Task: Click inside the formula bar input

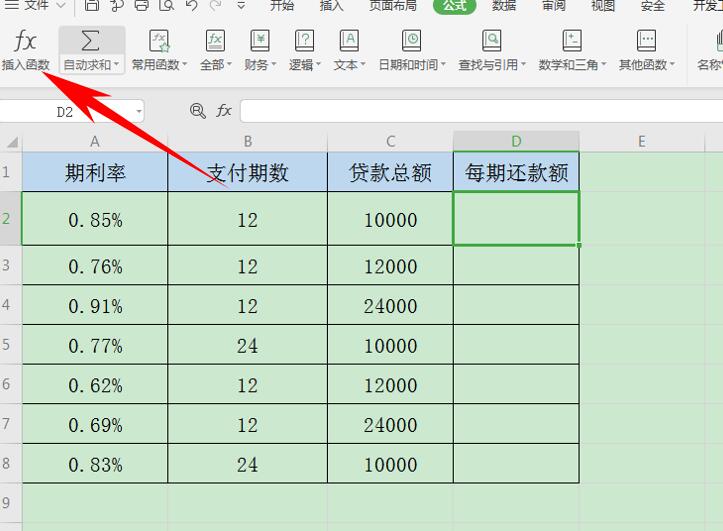Action: [x=481, y=111]
